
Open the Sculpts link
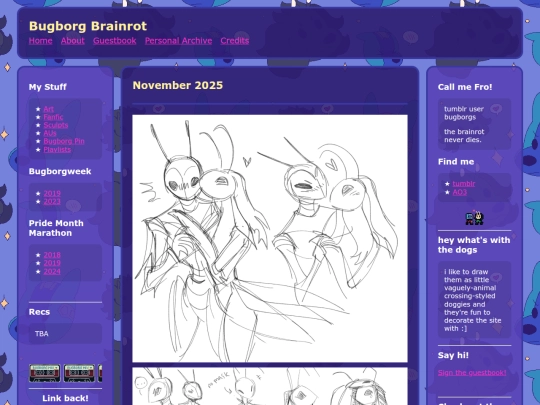pyautogui.click(x=56, y=125)
